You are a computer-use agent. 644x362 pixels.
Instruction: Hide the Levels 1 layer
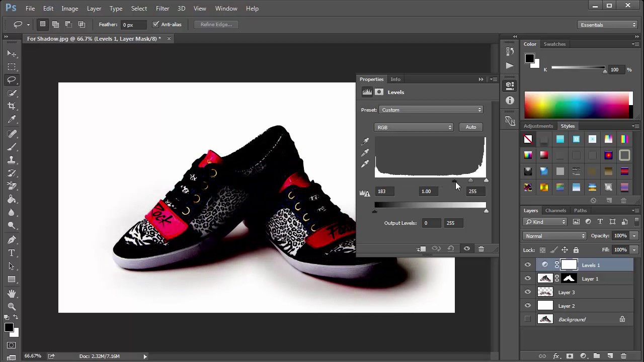point(528,265)
